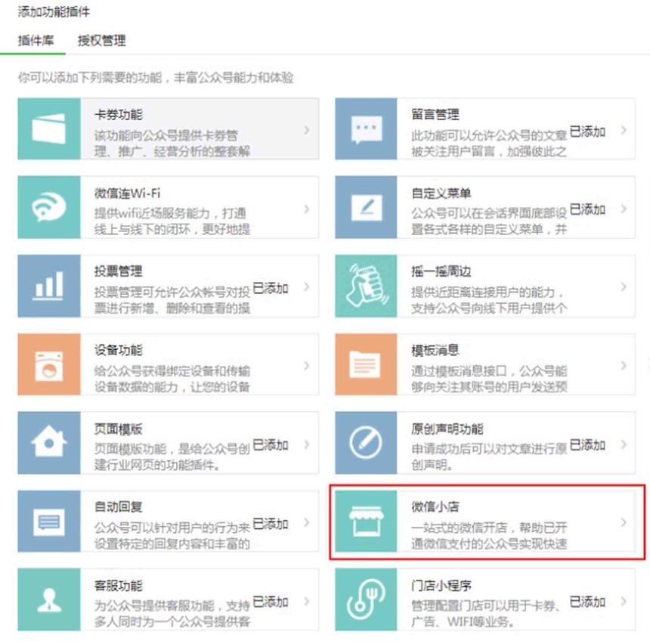Click 已添加 status on 原创声明功能 card
This screenshot has height=644, width=650.
coord(587,445)
